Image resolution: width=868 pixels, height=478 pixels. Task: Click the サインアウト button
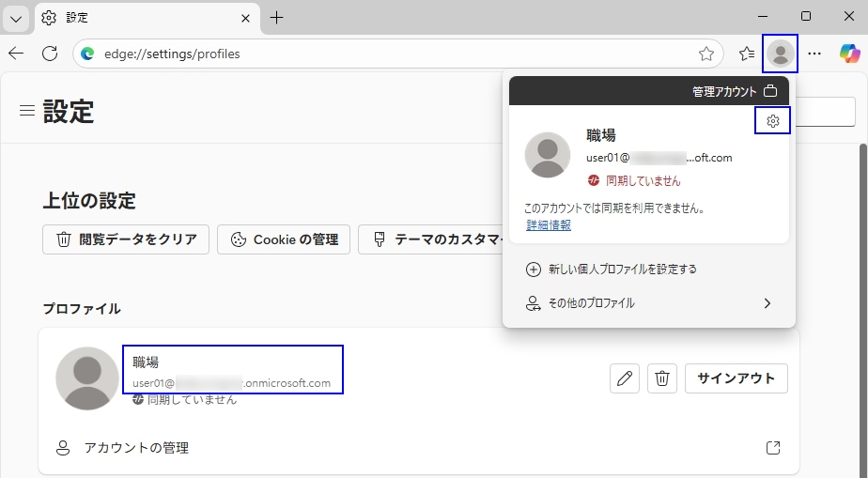(736, 378)
